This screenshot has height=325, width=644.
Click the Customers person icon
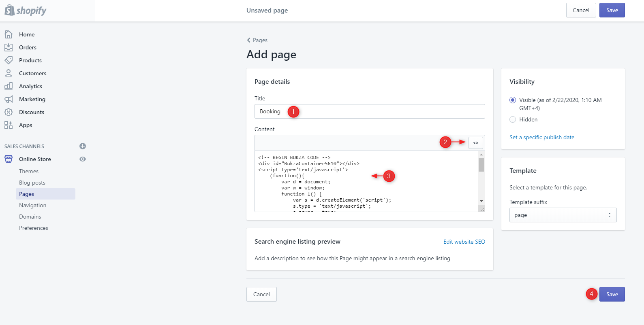tap(9, 73)
